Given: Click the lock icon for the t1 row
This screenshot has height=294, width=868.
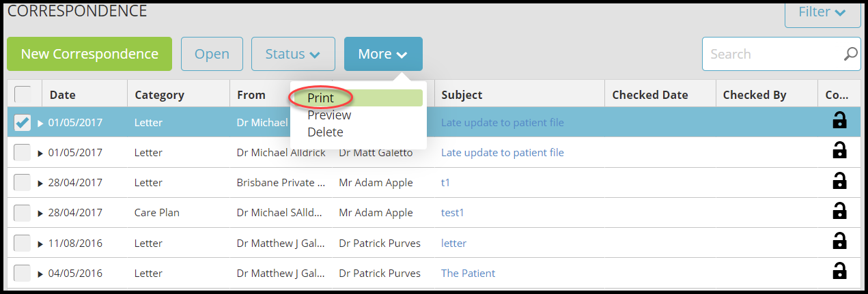Looking at the screenshot, I should tap(839, 181).
